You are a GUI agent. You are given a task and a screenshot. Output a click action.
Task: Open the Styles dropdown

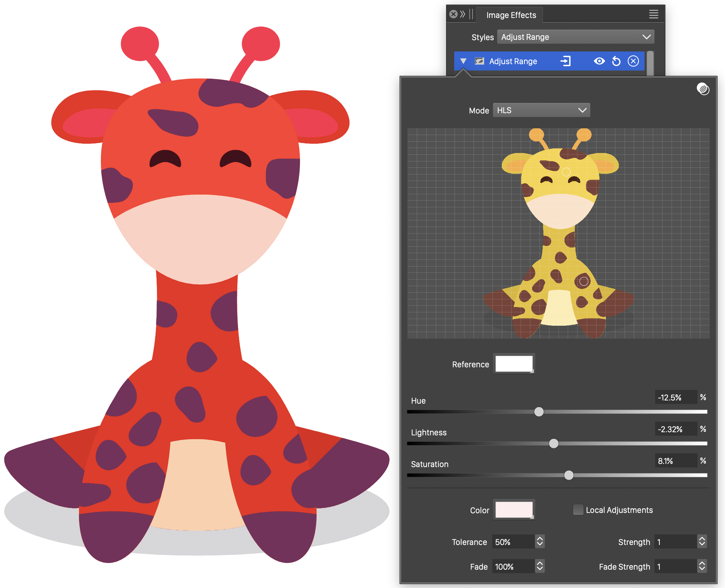point(575,37)
